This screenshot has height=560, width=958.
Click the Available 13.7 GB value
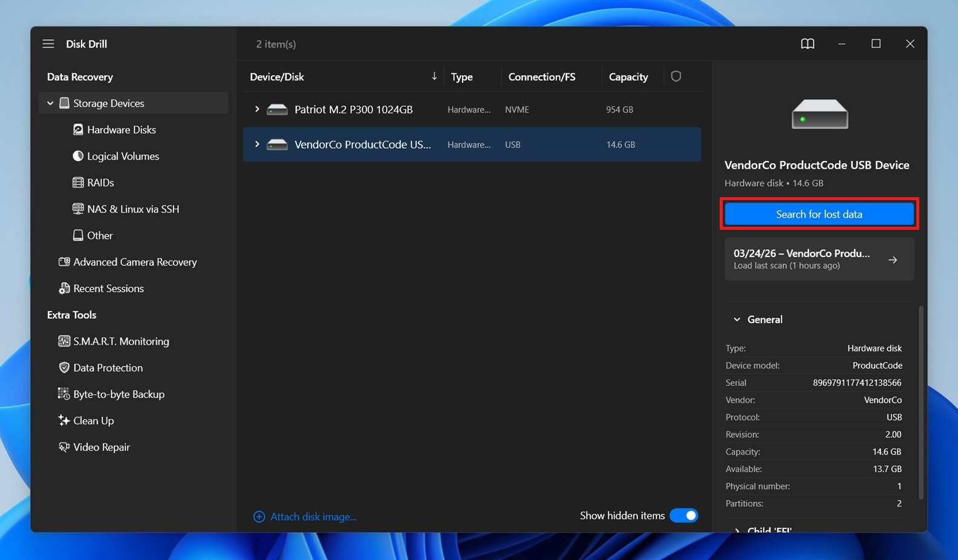(887, 469)
